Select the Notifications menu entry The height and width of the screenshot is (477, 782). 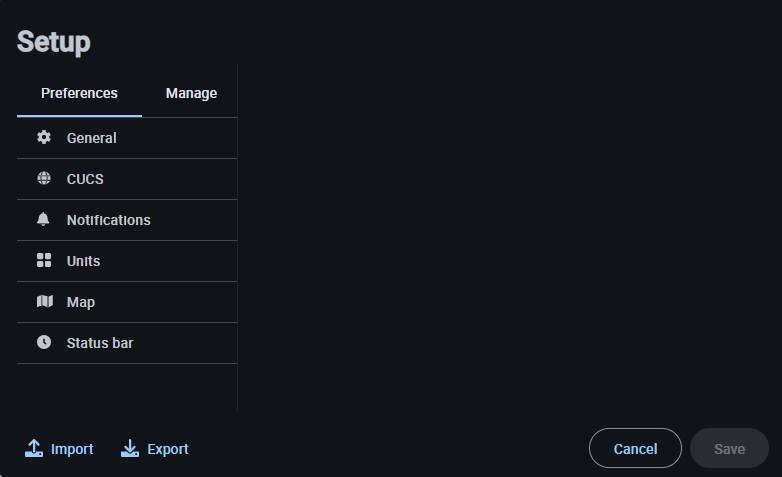108,220
